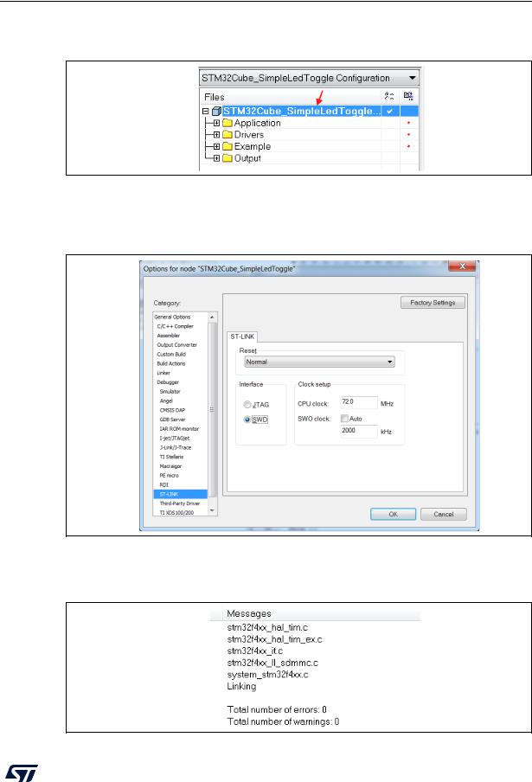This screenshot has height=782, width=532.
Task: Click the SWO clock field showing 2000
Action: pos(359,431)
